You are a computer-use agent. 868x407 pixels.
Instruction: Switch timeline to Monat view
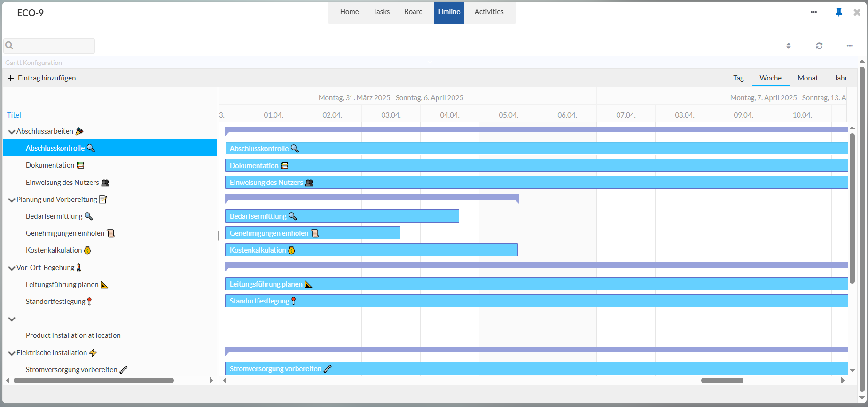pos(807,78)
